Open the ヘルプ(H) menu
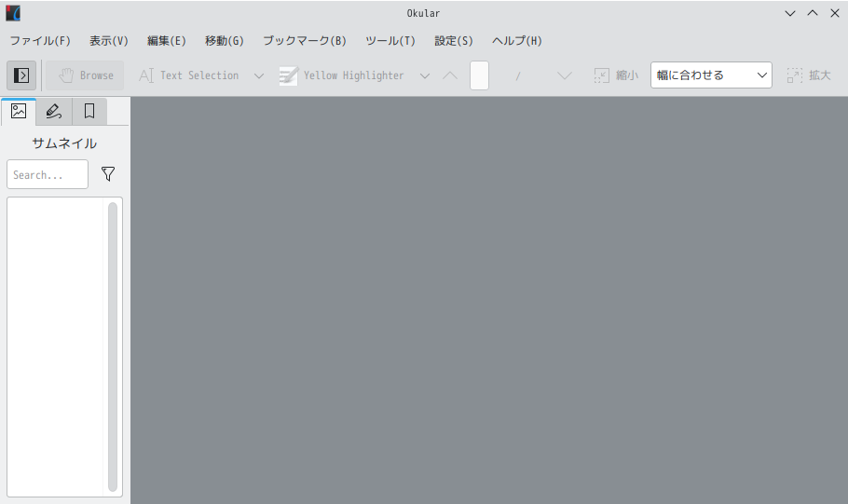 pos(516,41)
